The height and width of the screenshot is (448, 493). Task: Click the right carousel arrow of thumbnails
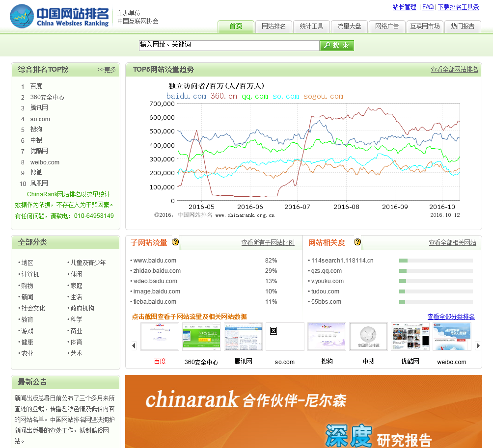pyautogui.click(x=478, y=345)
